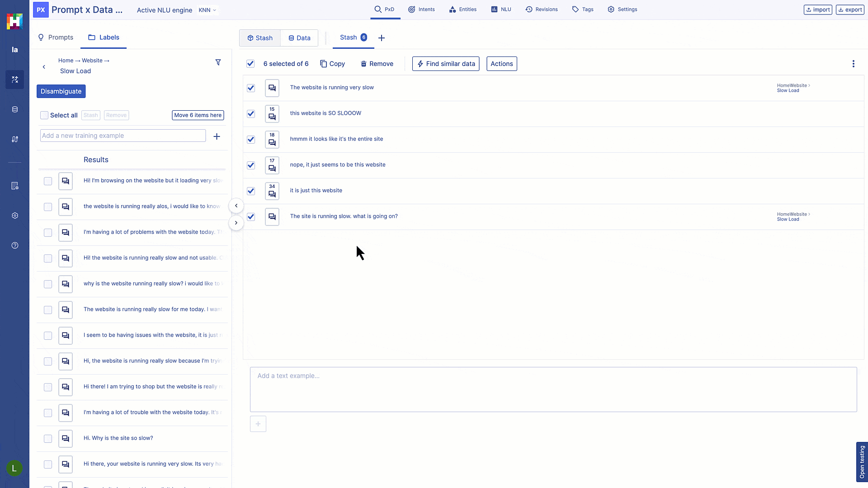The width and height of the screenshot is (868, 488).
Task: Click the Disambiguate button
Action: [61, 91]
